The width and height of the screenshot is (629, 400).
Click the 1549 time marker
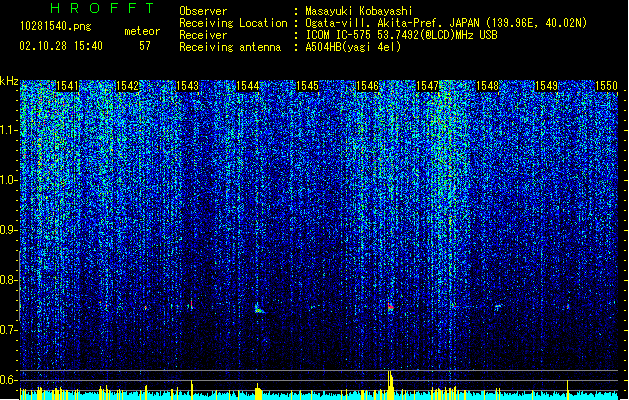coord(547,86)
